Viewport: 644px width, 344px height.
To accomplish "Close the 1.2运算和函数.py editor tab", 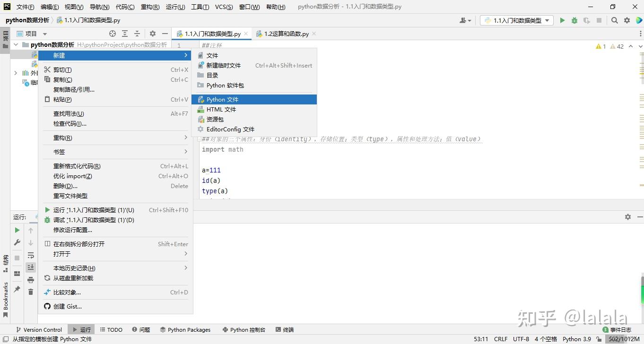I will pyautogui.click(x=314, y=34).
